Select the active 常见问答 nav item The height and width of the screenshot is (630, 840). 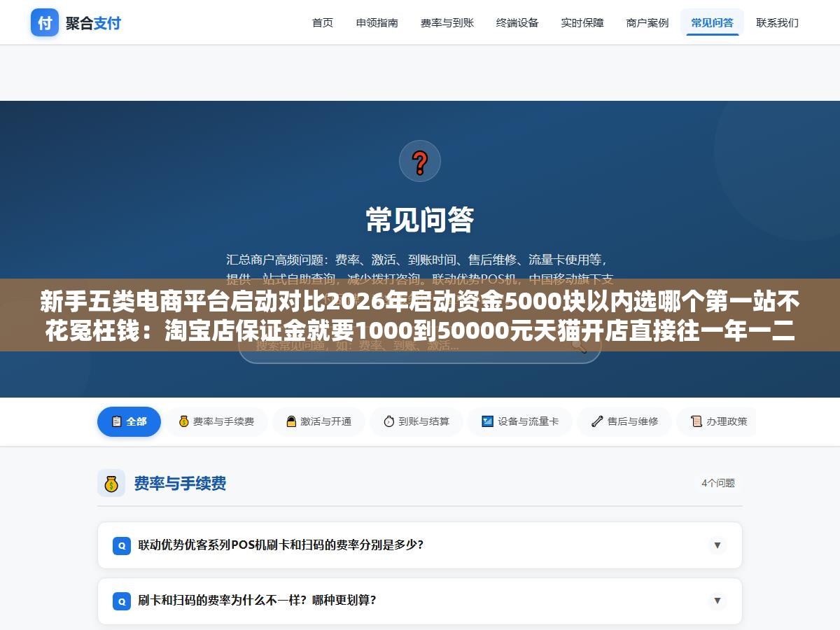[x=713, y=22]
